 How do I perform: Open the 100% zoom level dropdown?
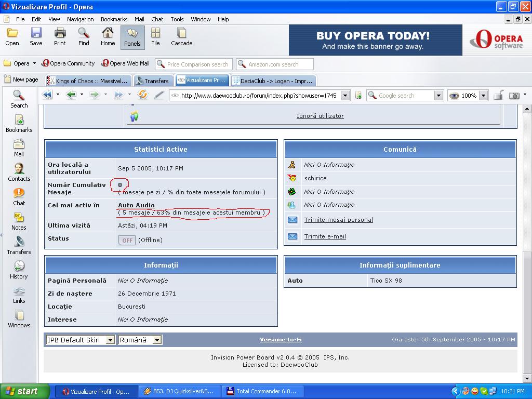[484, 96]
